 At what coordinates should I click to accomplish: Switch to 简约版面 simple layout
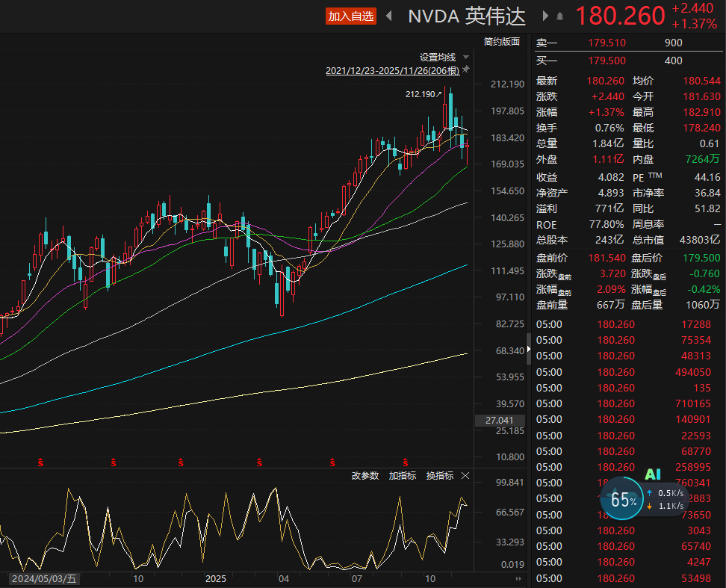(501, 42)
